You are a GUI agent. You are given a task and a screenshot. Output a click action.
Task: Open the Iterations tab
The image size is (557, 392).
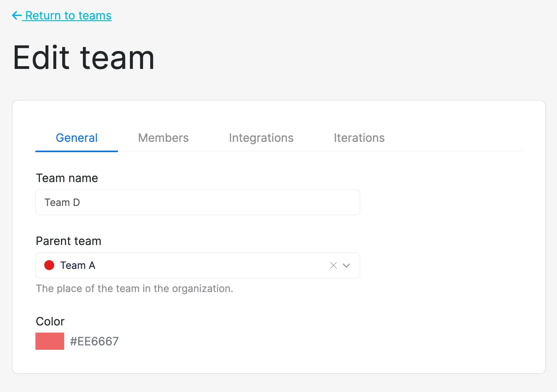pyautogui.click(x=359, y=138)
